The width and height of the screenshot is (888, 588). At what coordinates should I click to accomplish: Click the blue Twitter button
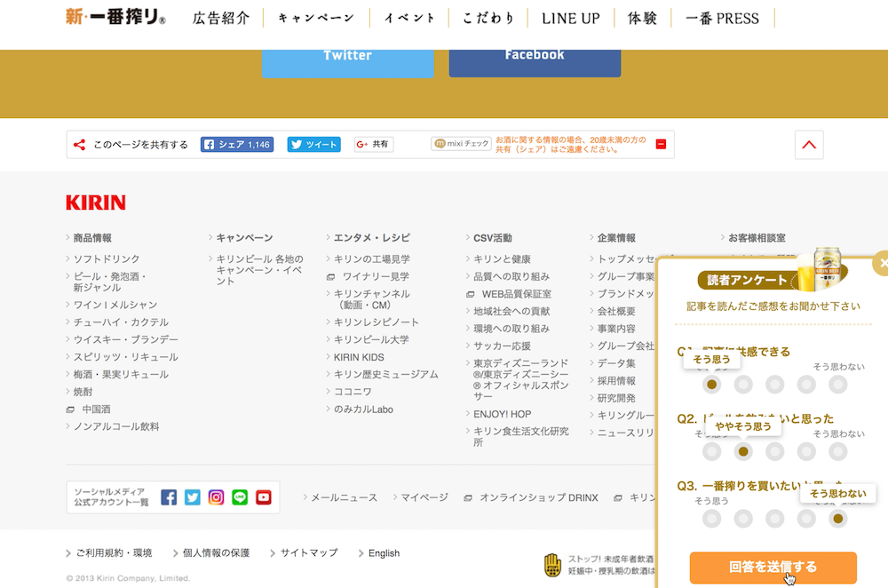[348, 63]
